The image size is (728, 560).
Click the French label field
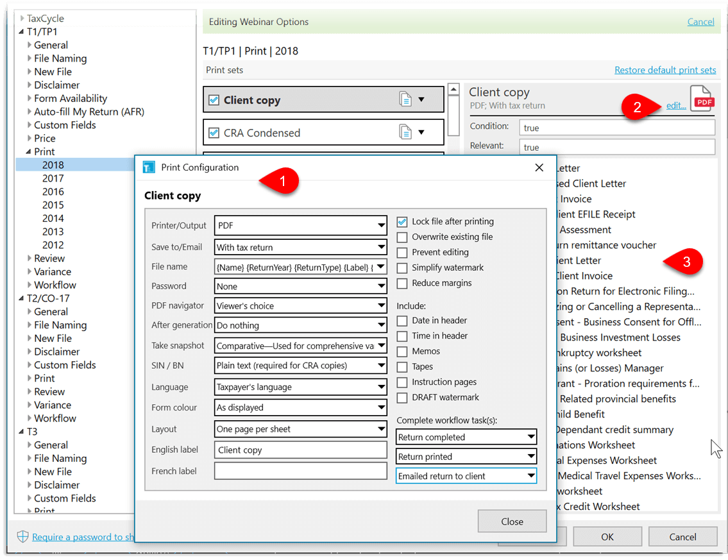(300, 471)
